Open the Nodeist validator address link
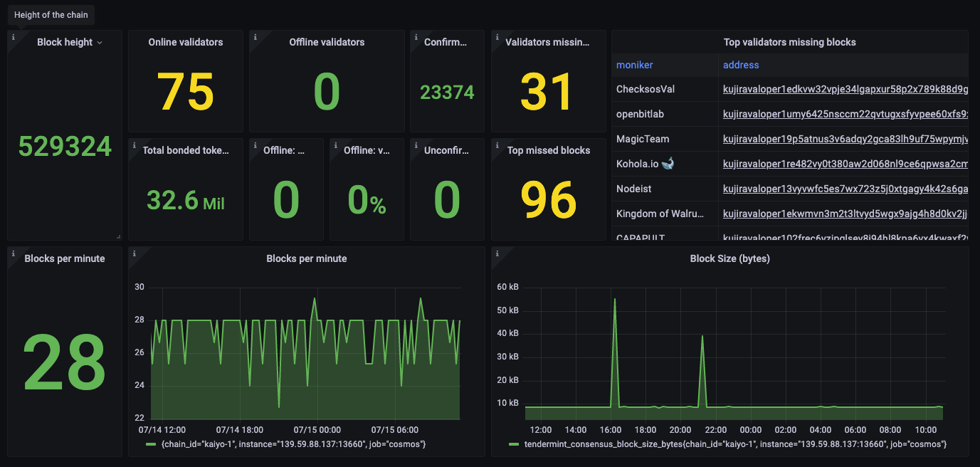This screenshot has width=980, height=467. point(845,189)
